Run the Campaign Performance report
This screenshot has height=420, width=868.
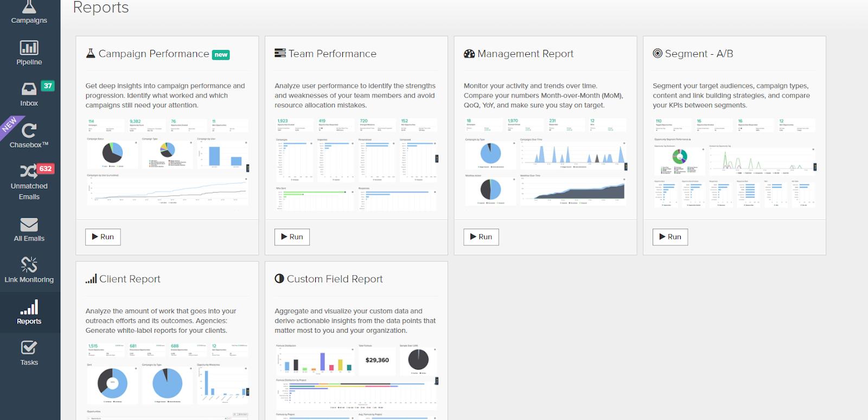[103, 237]
